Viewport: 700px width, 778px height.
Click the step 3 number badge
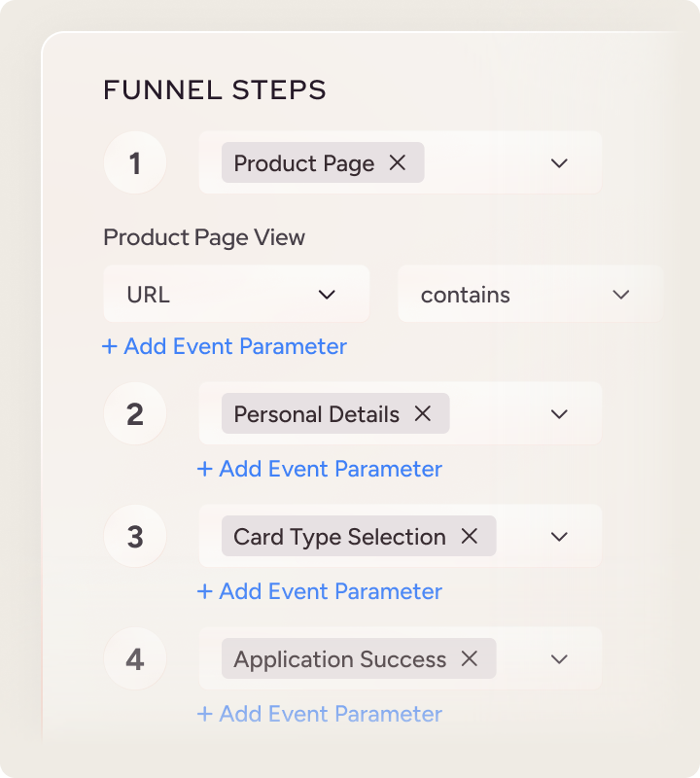(x=135, y=537)
